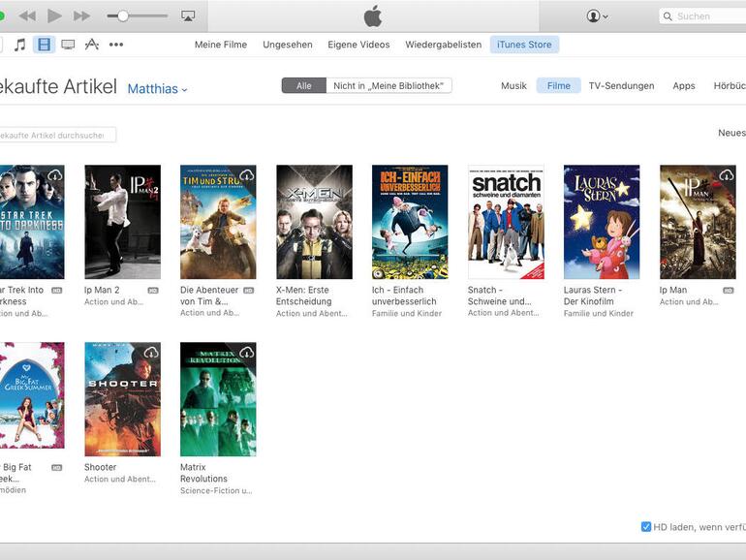Click the Apple logo in the display area
The width and height of the screenshot is (746, 560).
(373, 16)
